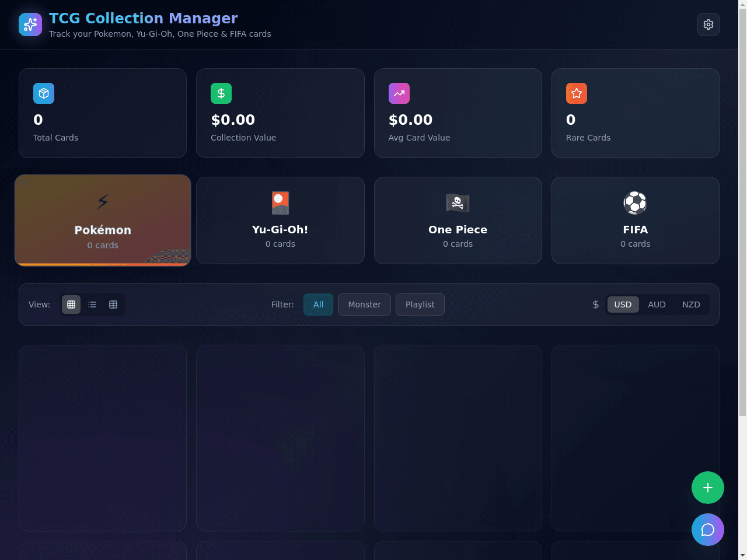Click the orange star Rare Cards icon
747x560 pixels.
click(x=577, y=93)
